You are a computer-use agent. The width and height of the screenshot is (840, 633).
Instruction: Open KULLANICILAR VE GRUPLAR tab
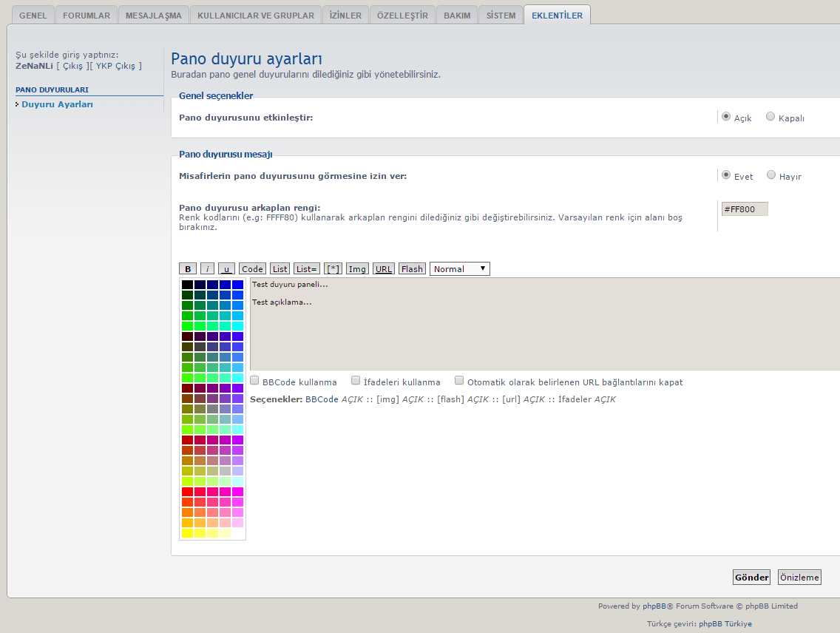click(256, 16)
